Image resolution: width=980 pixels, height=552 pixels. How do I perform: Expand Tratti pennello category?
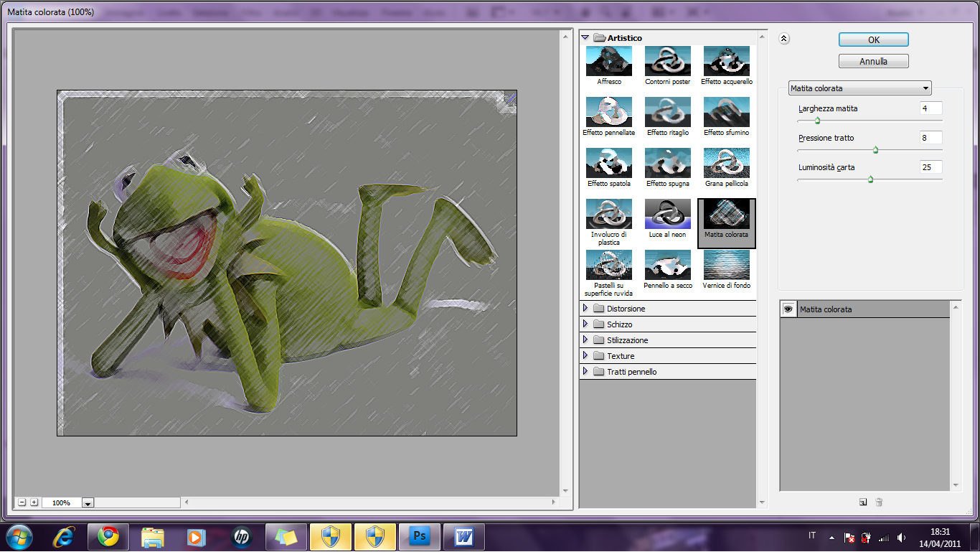(585, 372)
